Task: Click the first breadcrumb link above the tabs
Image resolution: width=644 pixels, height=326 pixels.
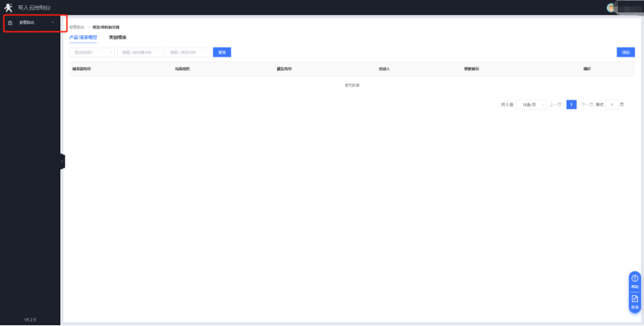Action: tap(76, 27)
